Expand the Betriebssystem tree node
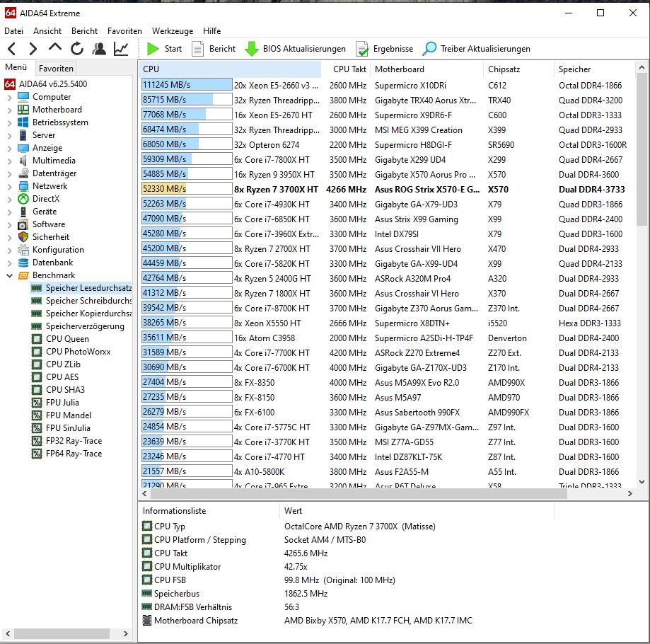Image resolution: width=650 pixels, height=644 pixels. [9, 122]
